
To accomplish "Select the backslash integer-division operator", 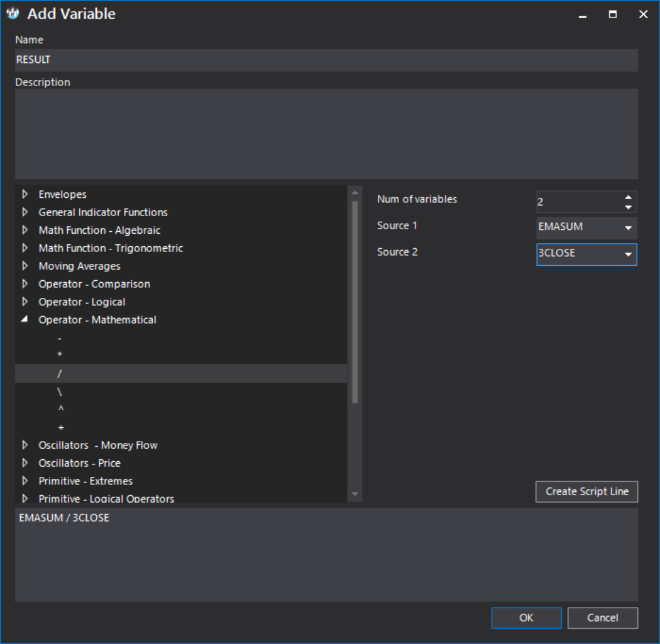I will click(59, 391).
